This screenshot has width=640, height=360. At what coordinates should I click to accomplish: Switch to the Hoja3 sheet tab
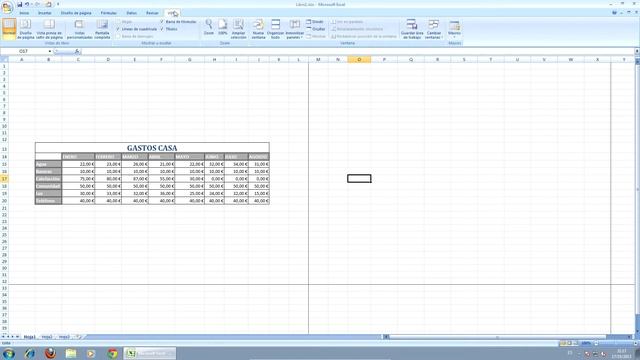[64, 337]
